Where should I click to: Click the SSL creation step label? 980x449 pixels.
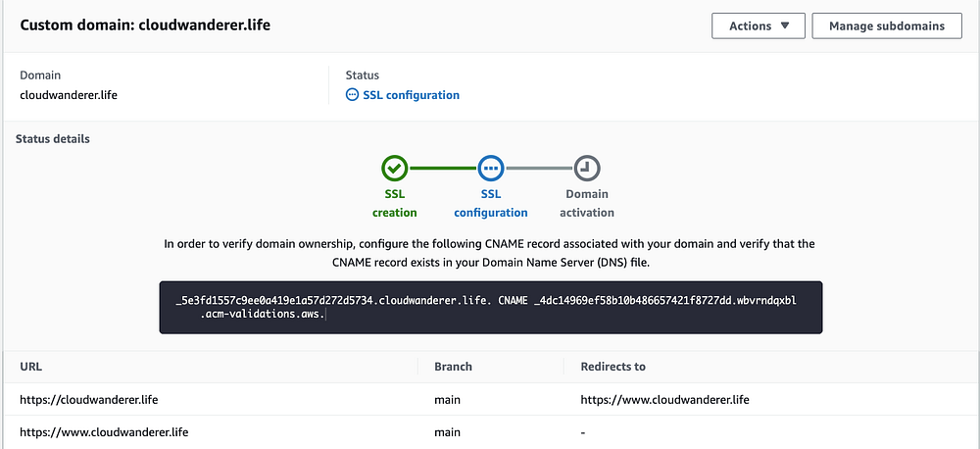(x=395, y=204)
